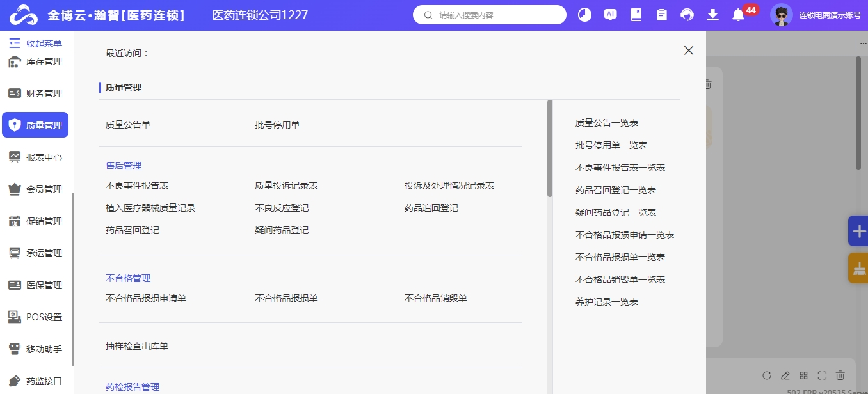Click the notification bell icon
Screen dimensions: 868x394
(x=738, y=15)
